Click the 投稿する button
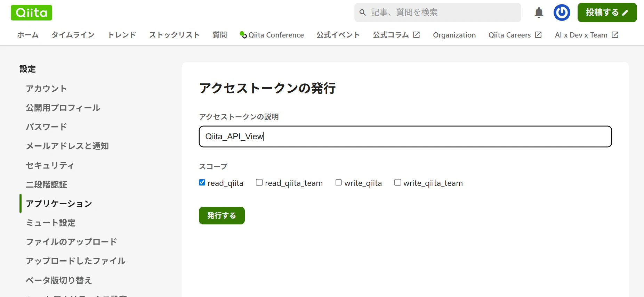 coord(607,13)
